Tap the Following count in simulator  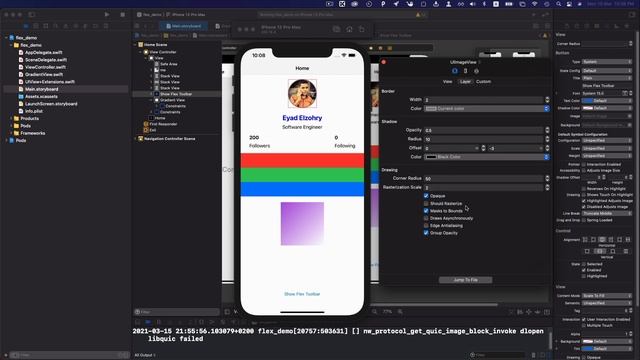point(336,138)
